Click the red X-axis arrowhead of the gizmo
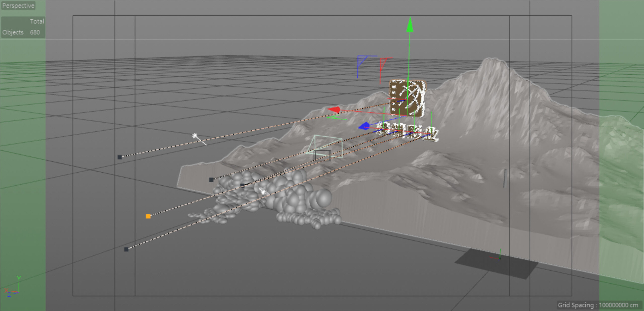 (335, 110)
